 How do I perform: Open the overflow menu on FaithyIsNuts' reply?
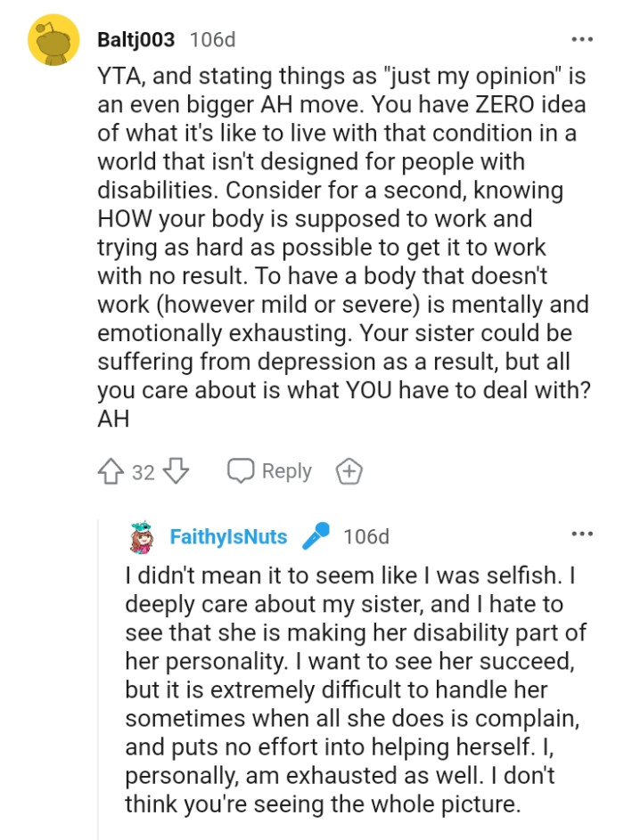click(x=581, y=533)
